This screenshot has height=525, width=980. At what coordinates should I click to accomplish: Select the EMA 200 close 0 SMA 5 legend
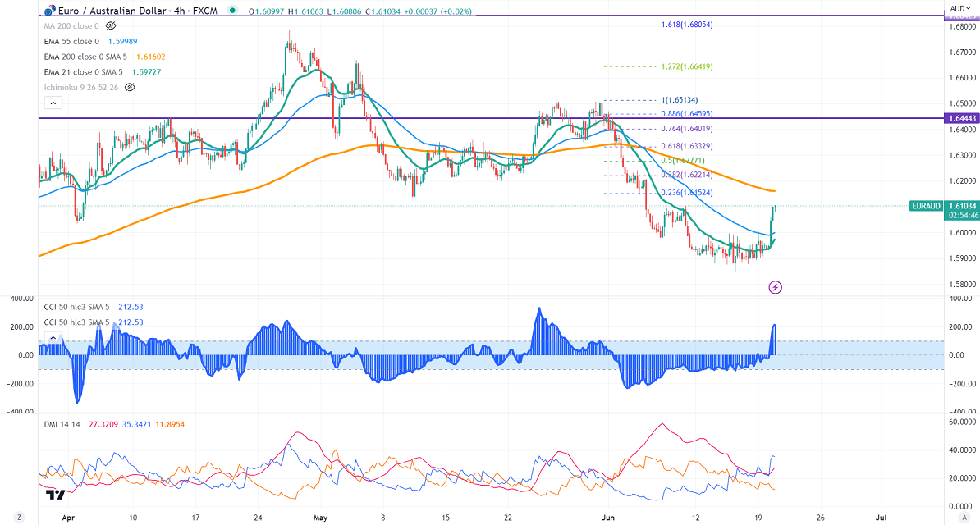point(85,57)
